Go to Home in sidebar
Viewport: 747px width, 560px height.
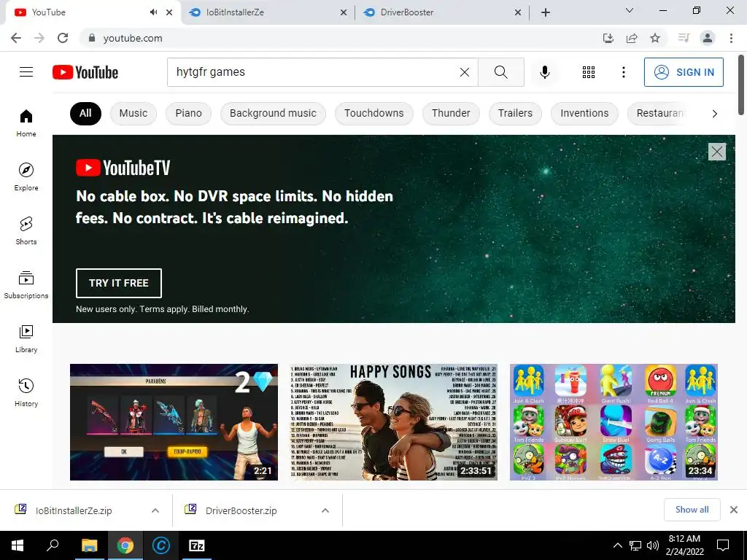(x=26, y=122)
